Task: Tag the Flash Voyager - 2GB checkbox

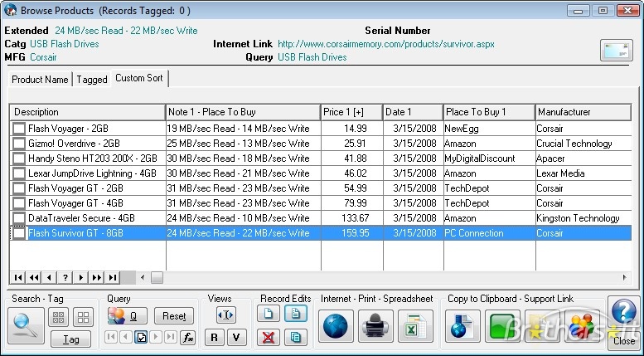Action: 19,129
